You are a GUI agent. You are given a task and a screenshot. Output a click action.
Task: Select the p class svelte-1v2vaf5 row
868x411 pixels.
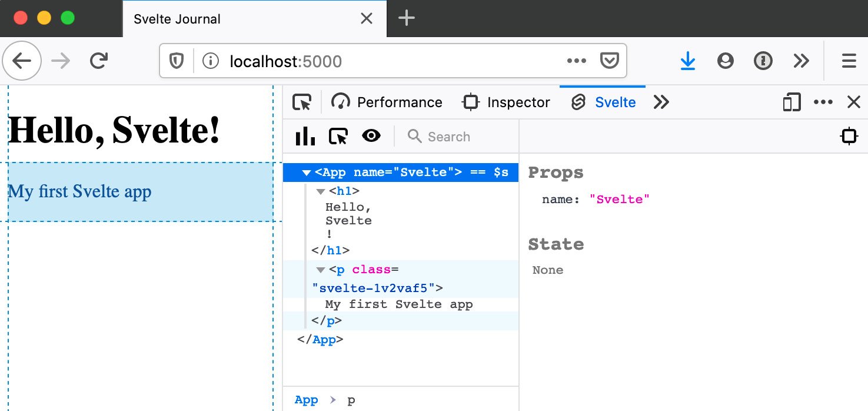tap(401, 279)
